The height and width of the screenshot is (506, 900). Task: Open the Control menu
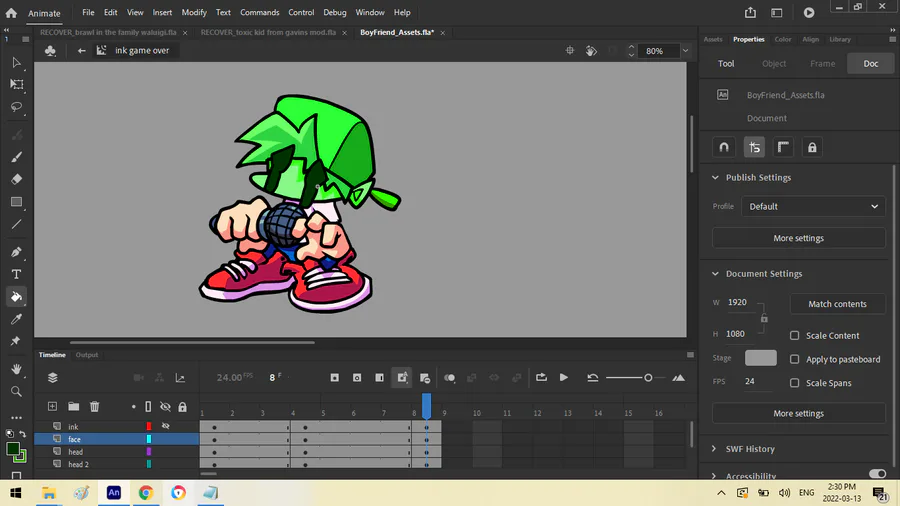[x=301, y=12]
